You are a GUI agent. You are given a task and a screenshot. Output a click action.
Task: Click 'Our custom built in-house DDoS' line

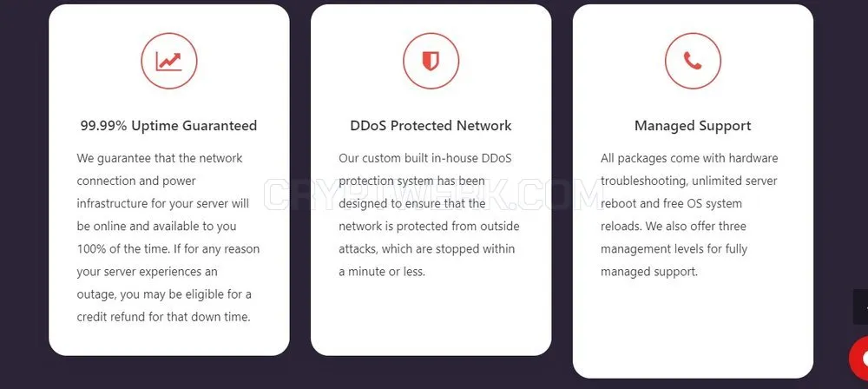[425, 159]
